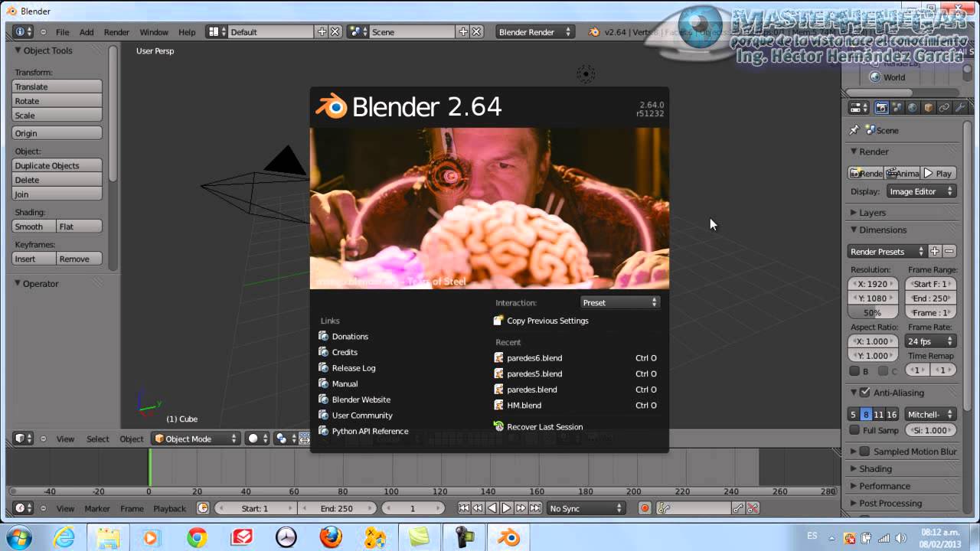This screenshot has height=551, width=980.
Task: Open the Playback menu in timeline
Action: tap(169, 508)
